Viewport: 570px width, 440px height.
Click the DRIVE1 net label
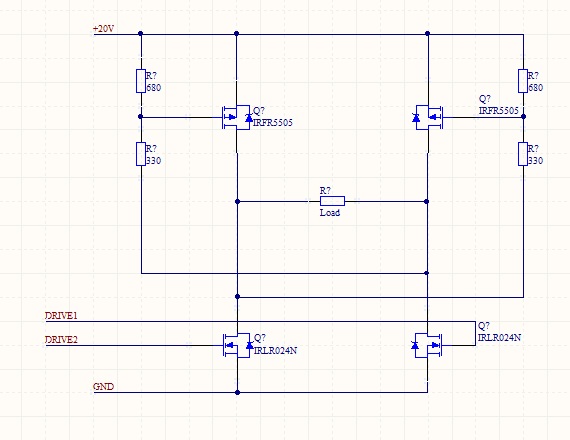coord(61,316)
